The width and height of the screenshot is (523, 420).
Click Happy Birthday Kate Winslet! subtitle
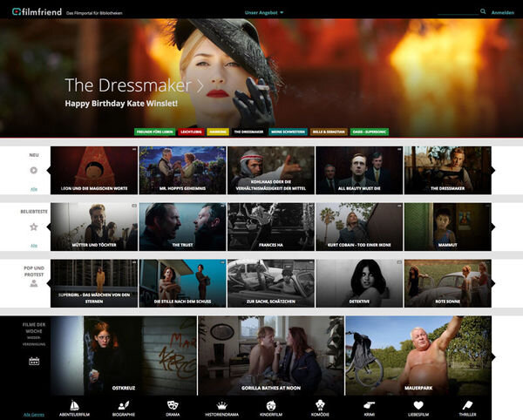point(121,104)
